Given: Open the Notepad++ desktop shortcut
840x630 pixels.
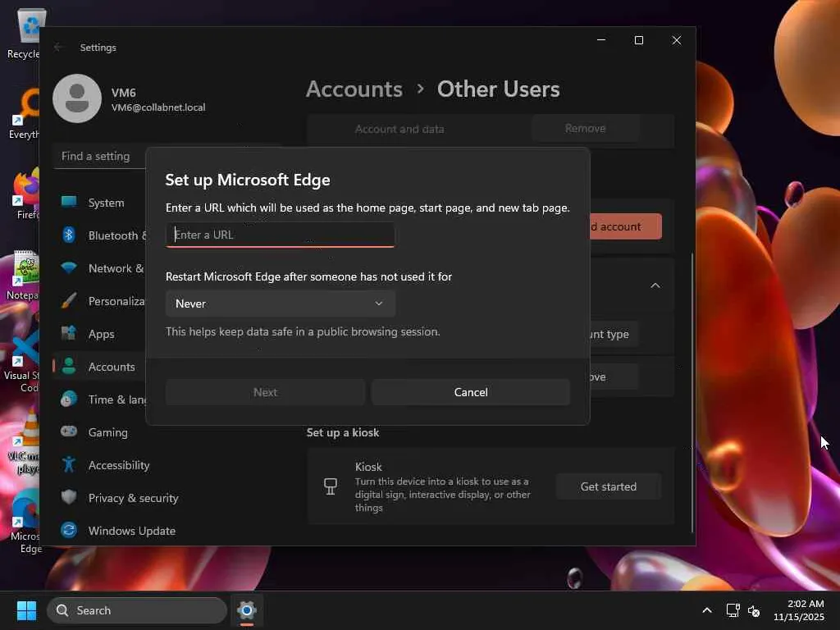Looking at the screenshot, I should [22, 276].
